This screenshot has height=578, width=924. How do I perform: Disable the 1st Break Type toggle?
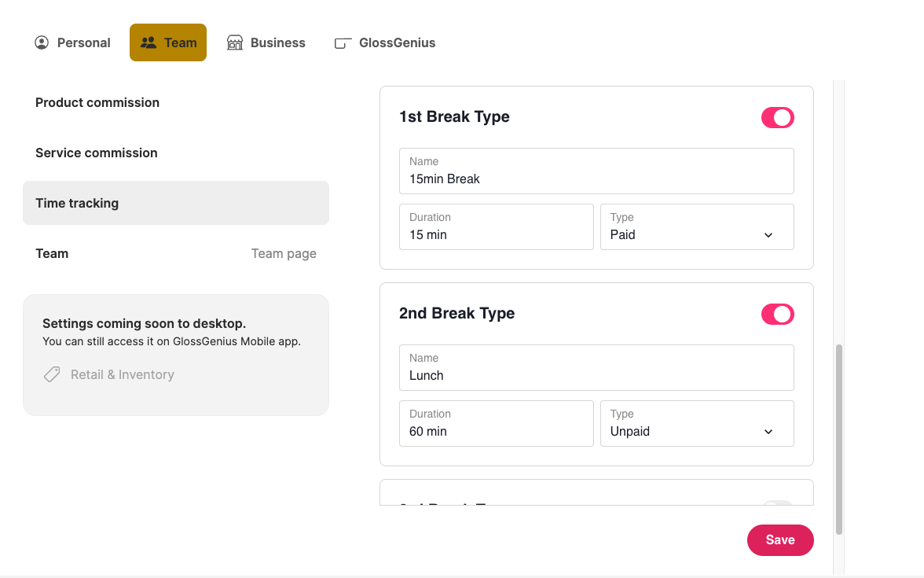click(777, 117)
